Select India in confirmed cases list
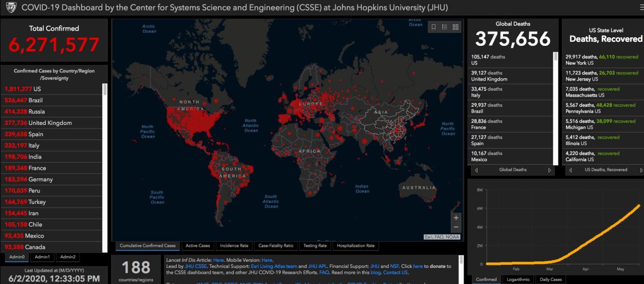The image size is (644, 284). [x=52, y=157]
